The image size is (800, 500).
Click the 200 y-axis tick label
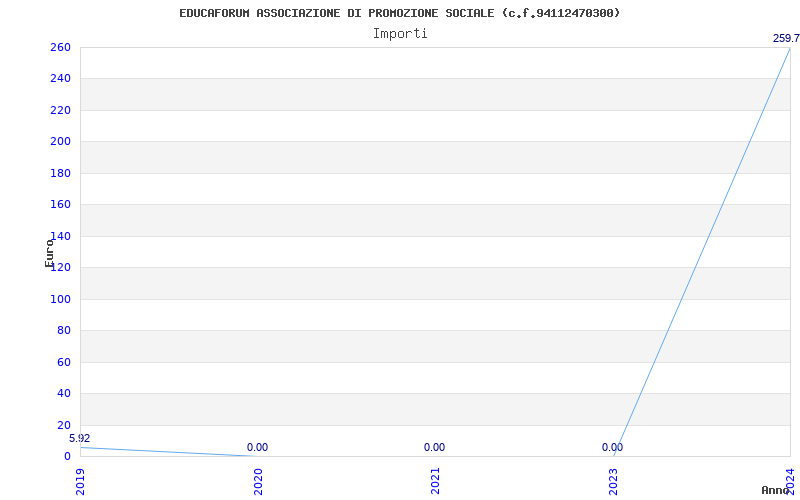coord(60,141)
